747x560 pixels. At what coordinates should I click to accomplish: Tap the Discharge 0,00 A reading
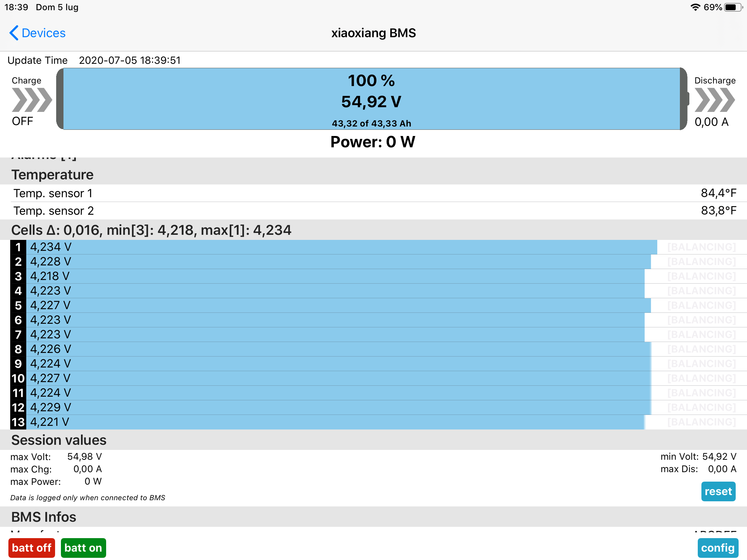click(712, 122)
